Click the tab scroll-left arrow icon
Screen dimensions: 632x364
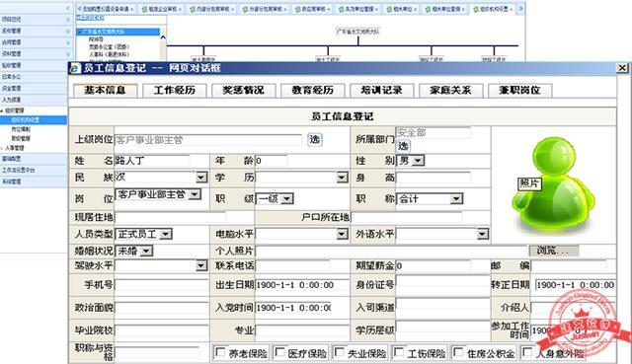79,9
